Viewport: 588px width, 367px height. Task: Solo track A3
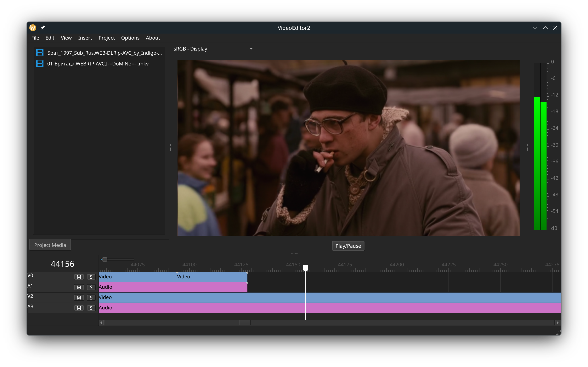click(x=91, y=308)
